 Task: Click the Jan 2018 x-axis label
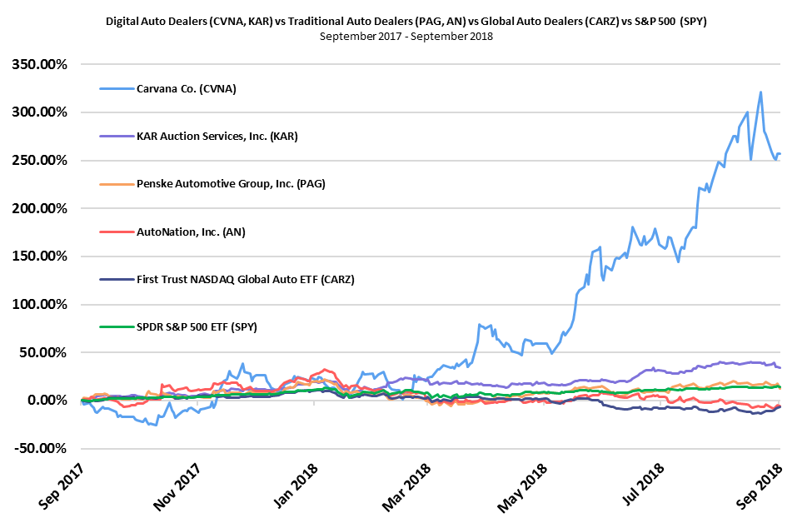click(295, 486)
